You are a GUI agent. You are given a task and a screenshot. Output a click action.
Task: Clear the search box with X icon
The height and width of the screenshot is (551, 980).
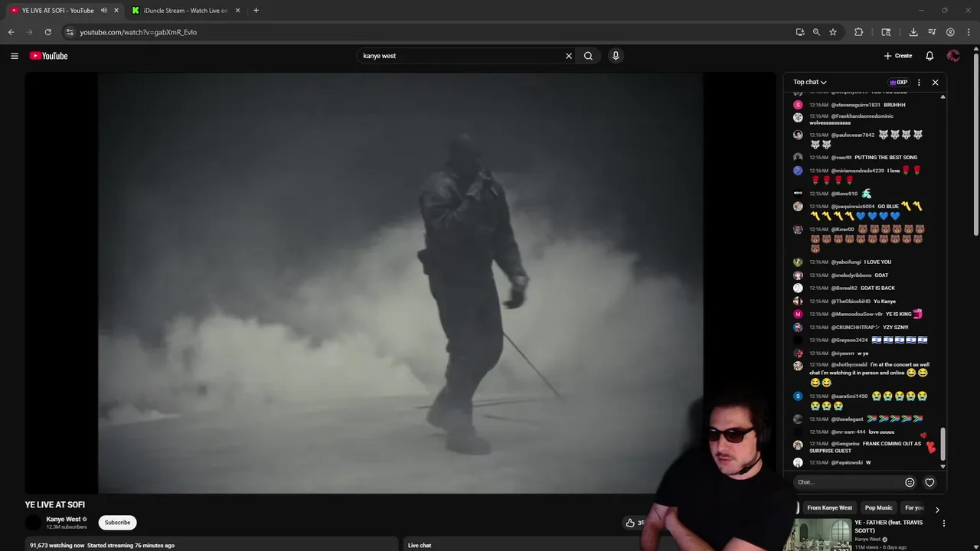tap(569, 56)
